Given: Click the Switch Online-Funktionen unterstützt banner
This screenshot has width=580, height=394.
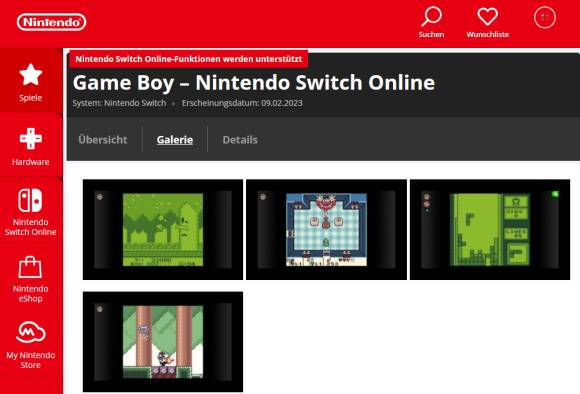Looking at the screenshot, I should [189, 59].
